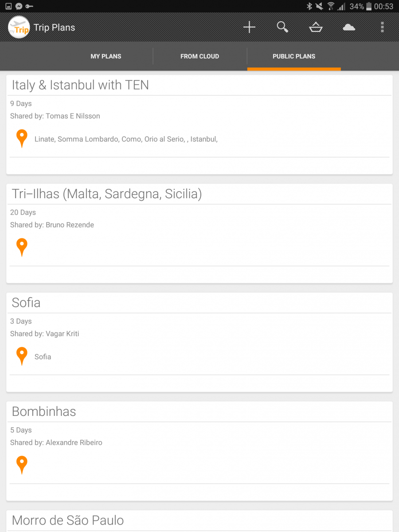Select the Public Plans tab

[x=294, y=56]
